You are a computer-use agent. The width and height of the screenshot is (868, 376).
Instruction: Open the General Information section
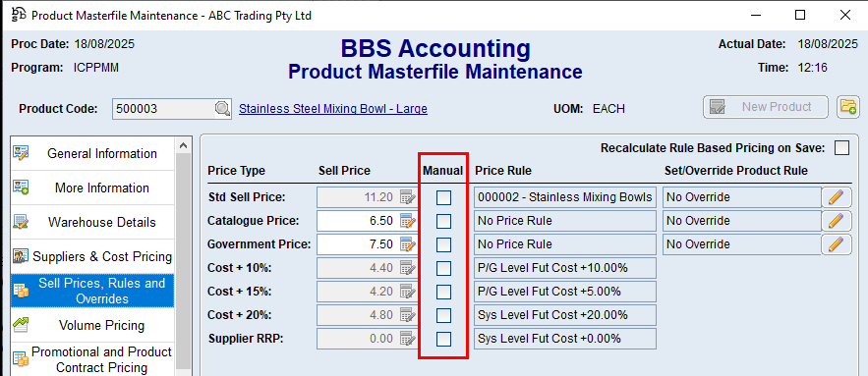[92, 153]
